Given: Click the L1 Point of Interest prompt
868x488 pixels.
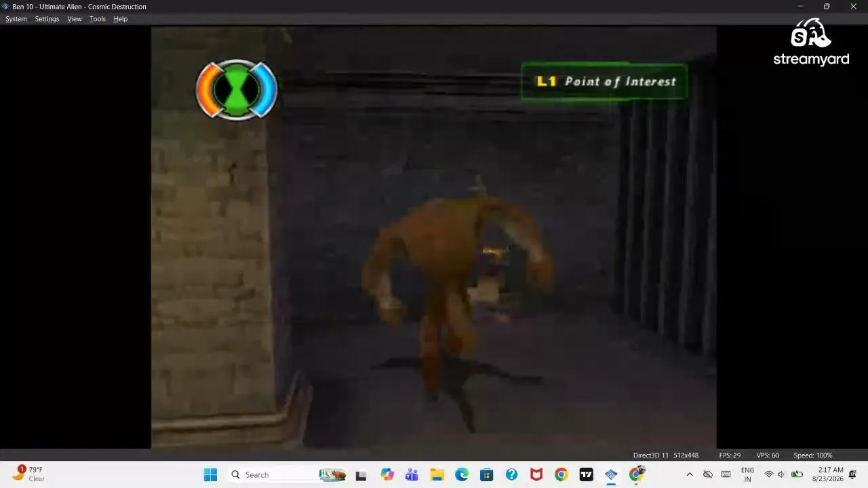Looking at the screenshot, I should [x=604, y=81].
